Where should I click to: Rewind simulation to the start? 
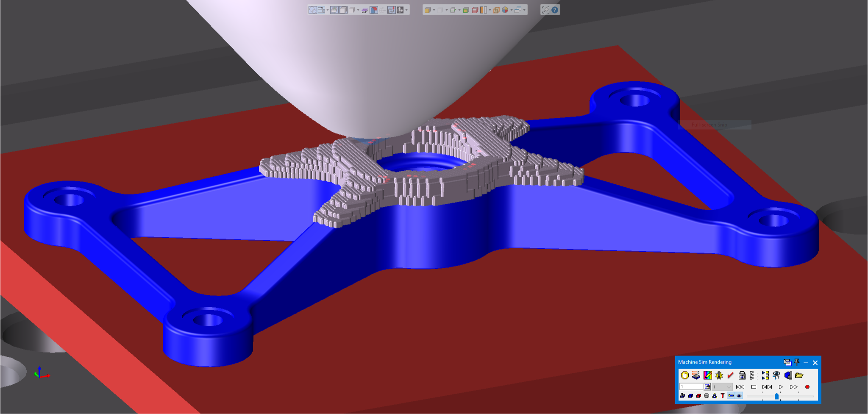[x=740, y=387]
